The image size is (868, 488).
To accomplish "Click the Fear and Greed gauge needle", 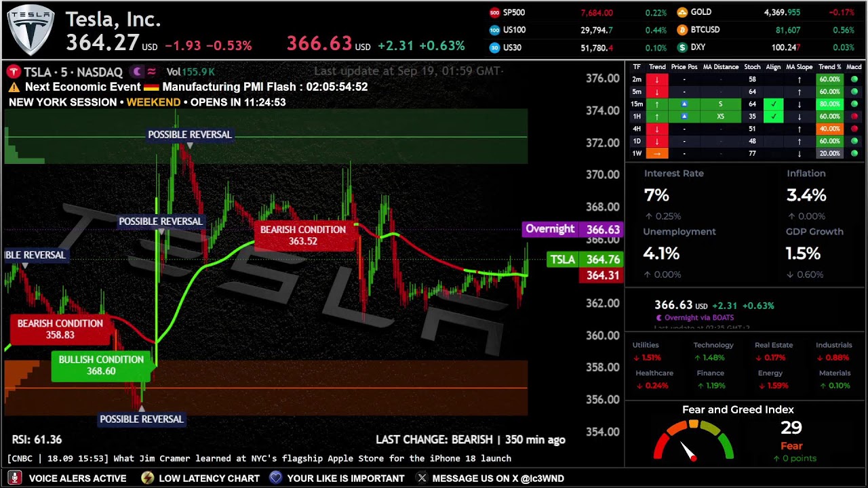I will (x=688, y=451).
